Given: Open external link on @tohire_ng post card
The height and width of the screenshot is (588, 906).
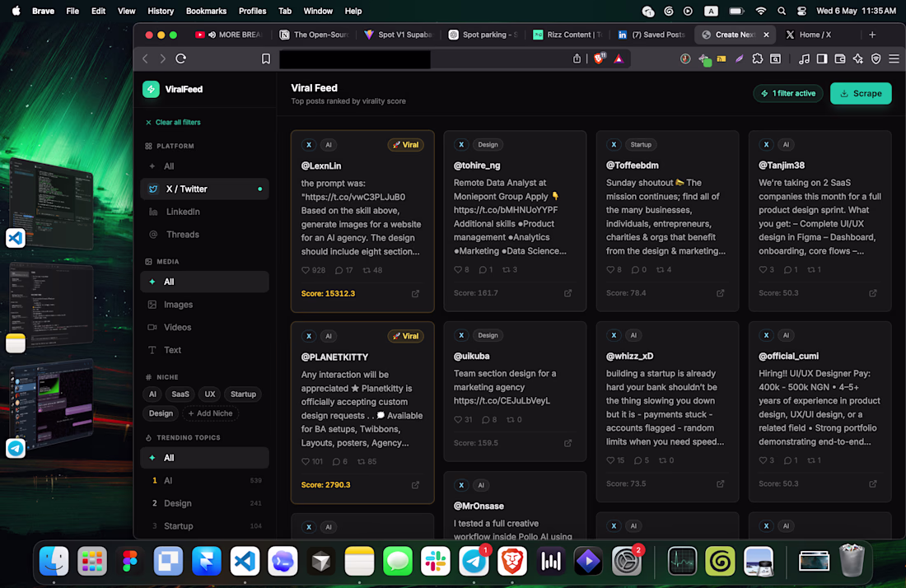Looking at the screenshot, I should tap(568, 293).
